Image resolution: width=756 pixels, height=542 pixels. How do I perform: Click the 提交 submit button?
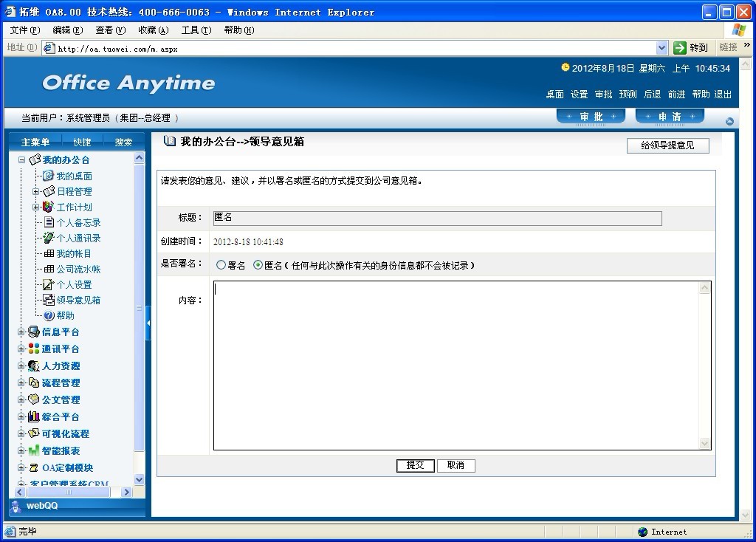415,465
